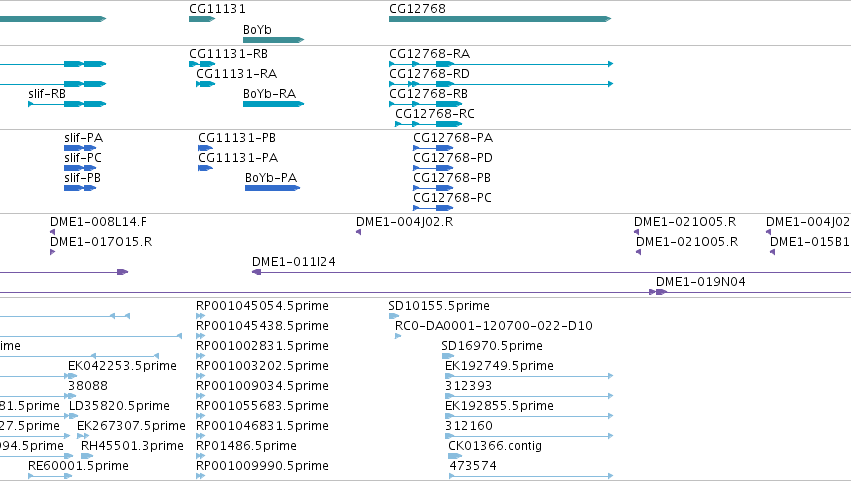Click the RP001046831.5prime EST label
The width and height of the screenshot is (851, 481).
tap(263, 427)
